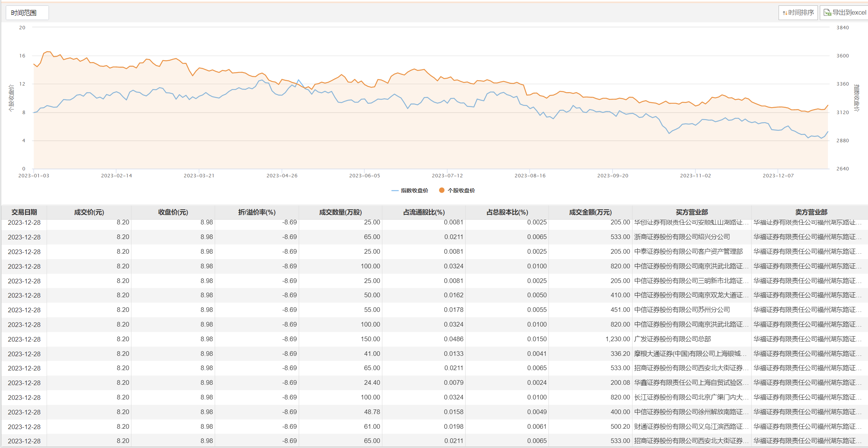Click the 成交金额(万元) column header
The image size is (868, 448).
(x=590, y=212)
